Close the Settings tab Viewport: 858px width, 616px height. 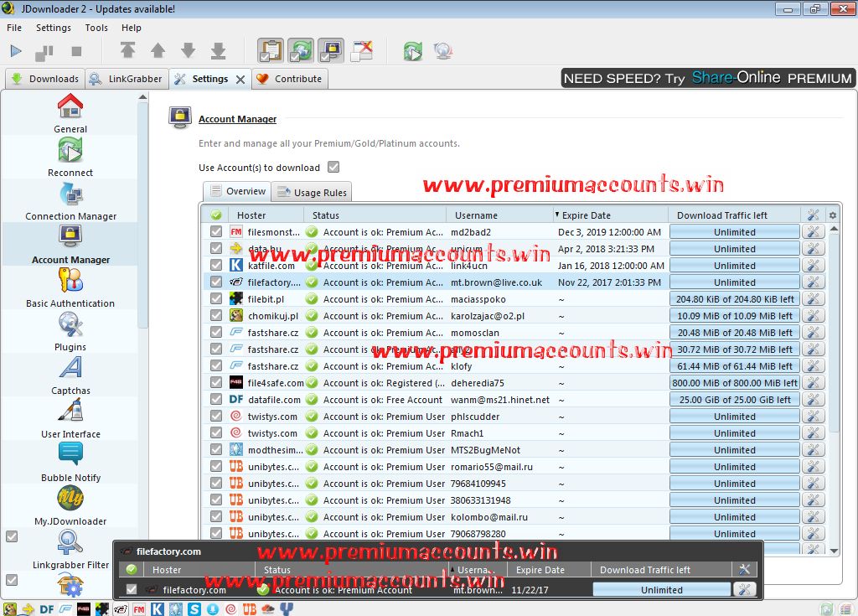click(x=240, y=80)
